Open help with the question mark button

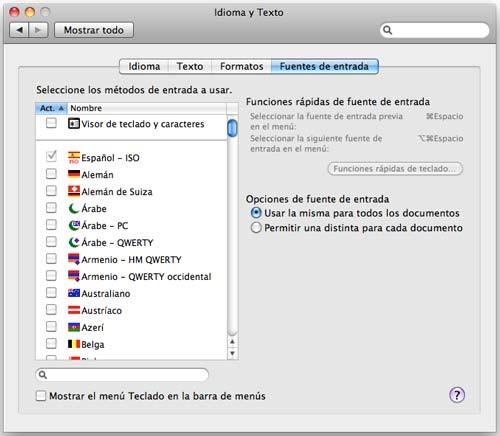pos(457,395)
